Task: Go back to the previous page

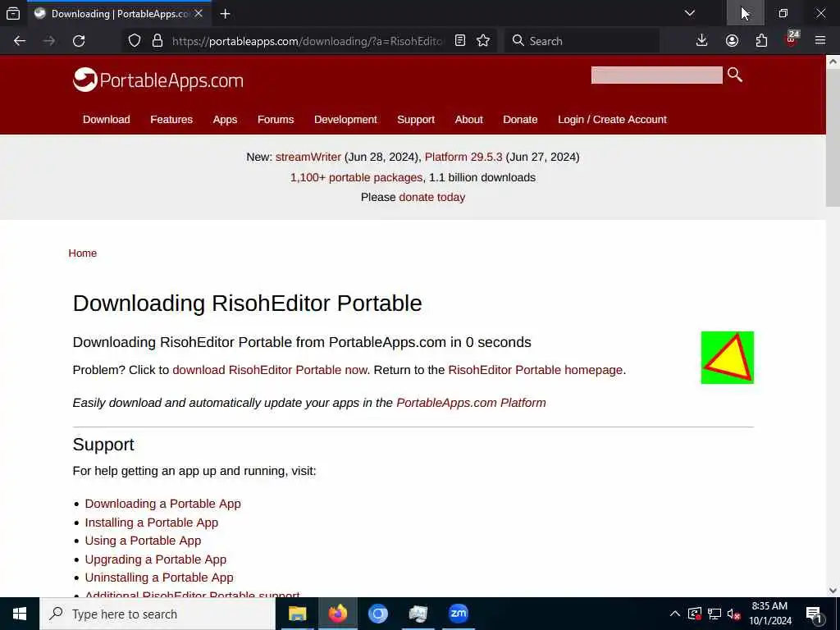Action: [x=20, y=41]
